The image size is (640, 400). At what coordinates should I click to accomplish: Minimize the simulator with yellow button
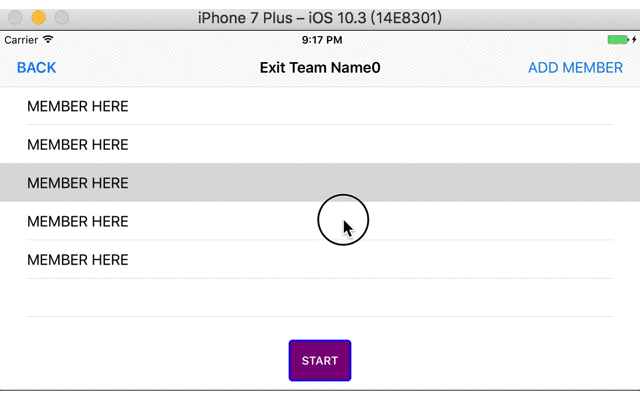(39, 18)
